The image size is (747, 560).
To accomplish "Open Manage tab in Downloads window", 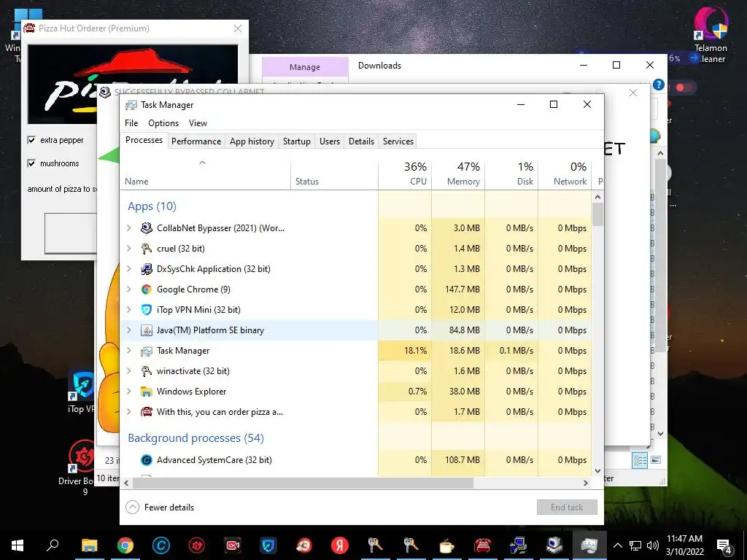I will [x=305, y=67].
